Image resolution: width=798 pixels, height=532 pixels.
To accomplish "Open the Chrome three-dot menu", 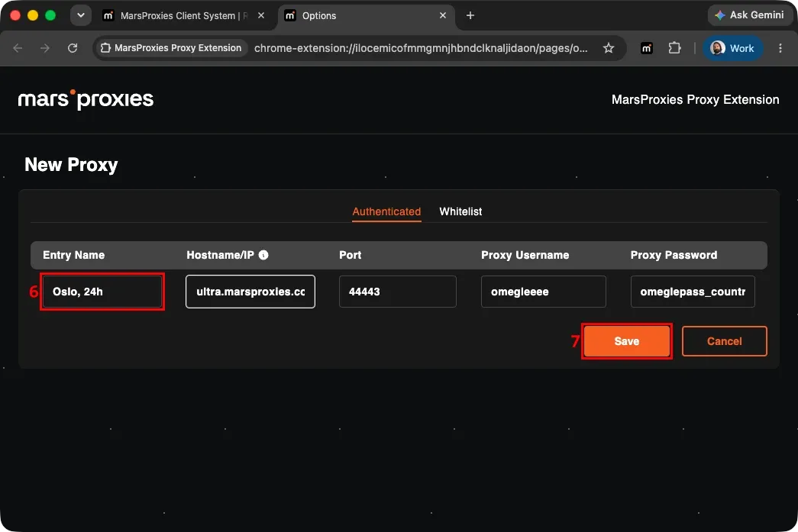I will point(780,48).
